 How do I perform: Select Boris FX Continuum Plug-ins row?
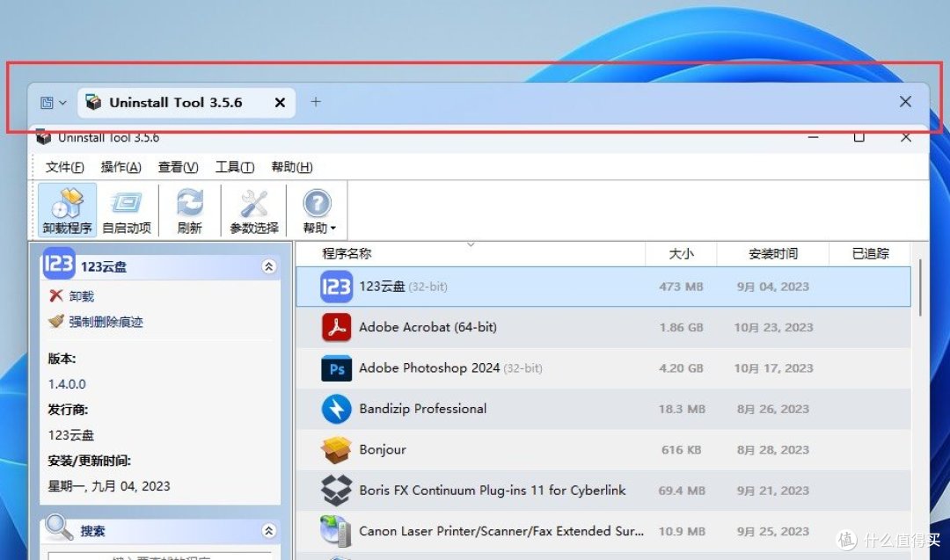click(603, 491)
